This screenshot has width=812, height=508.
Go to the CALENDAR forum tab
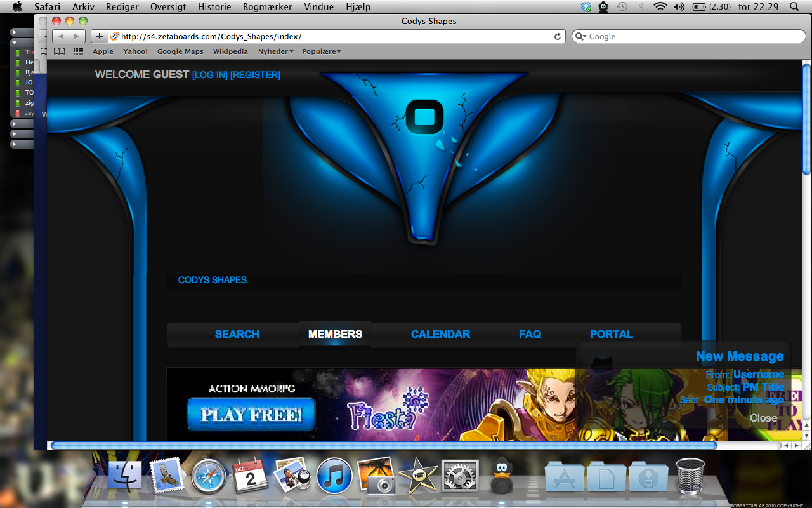pos(440,334)
